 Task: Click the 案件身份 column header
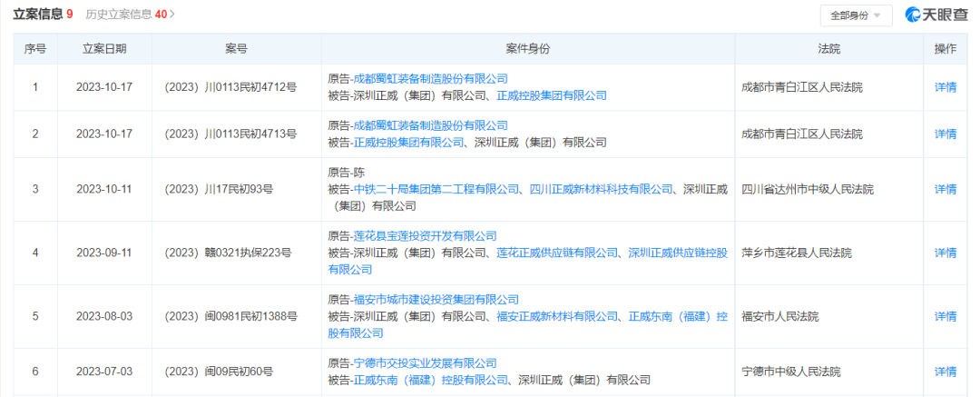click(x=528, y=49)
